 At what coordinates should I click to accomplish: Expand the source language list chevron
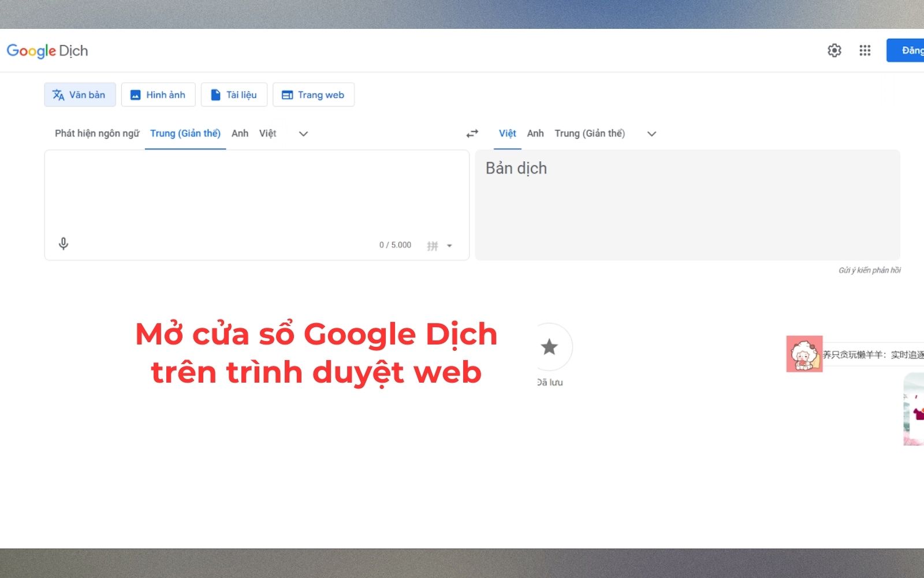[303, 134]
